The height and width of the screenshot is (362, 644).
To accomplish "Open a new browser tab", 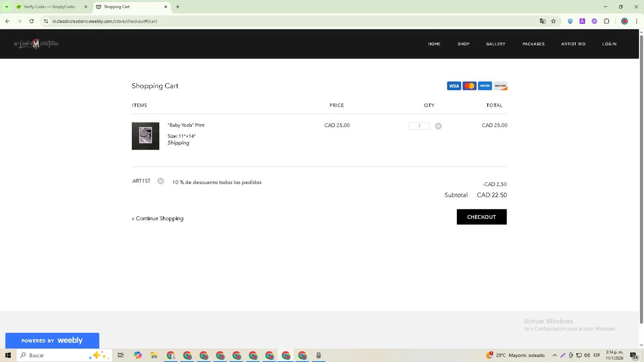I will coord(178,7).
